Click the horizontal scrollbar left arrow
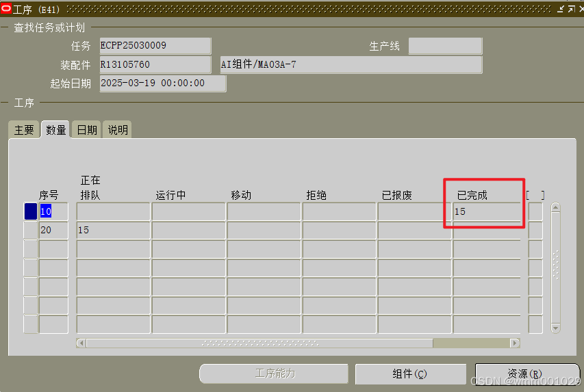584x392 pixels. coord(81,343)
